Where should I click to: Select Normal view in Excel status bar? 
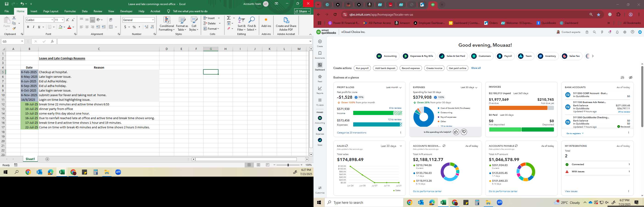pyautogui.click(x=249, y=165)
